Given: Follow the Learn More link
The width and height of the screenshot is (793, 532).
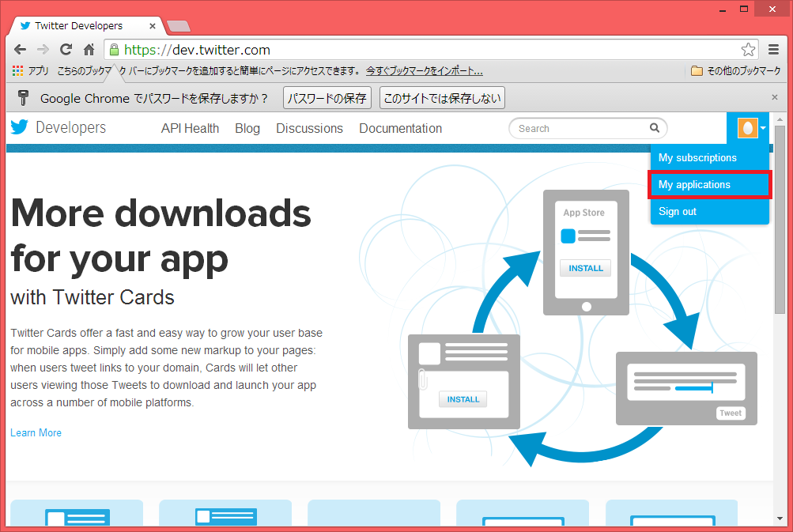Looking at the screenshot, I should tap(36, 433).
